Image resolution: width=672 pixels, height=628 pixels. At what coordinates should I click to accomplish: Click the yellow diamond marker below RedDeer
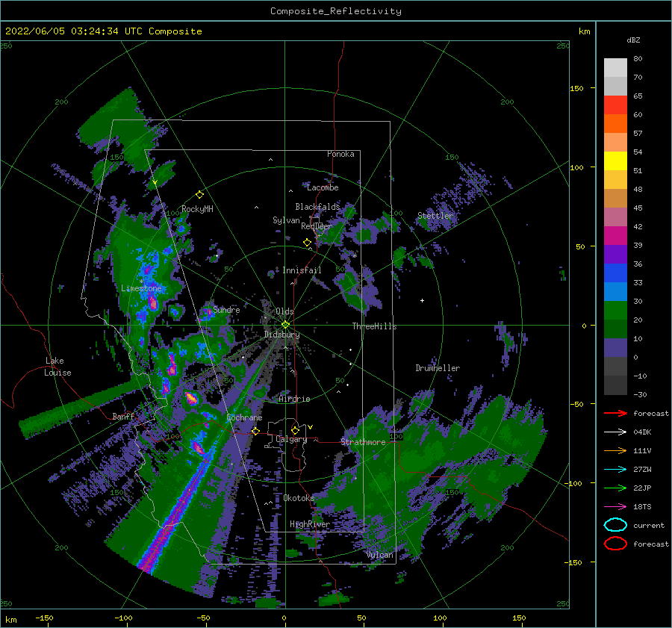307,242
